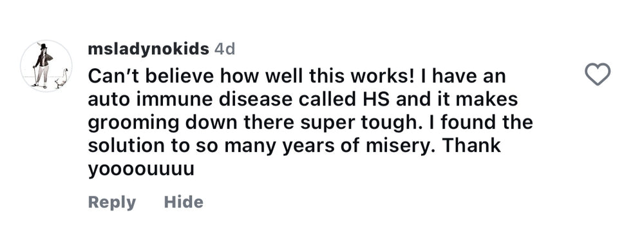Reply to msladynokids comment
The height and width of the screenshot is (248, 644).
point(111,202)
